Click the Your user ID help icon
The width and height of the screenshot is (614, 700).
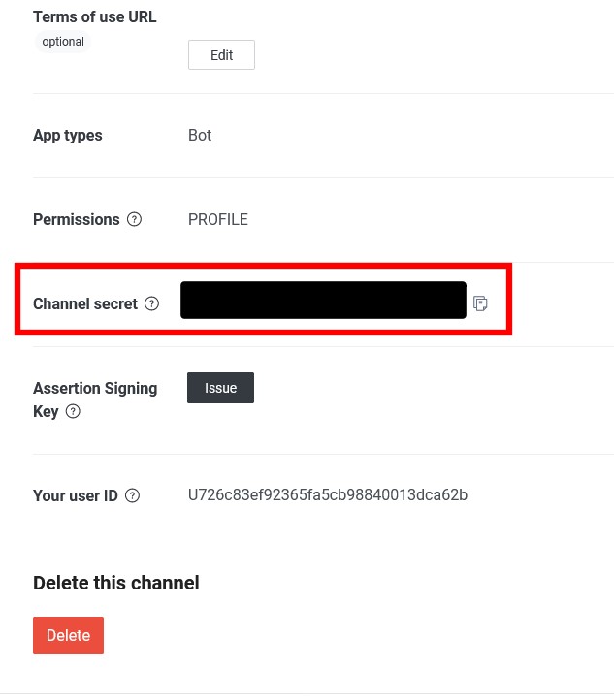click(132, 495)
